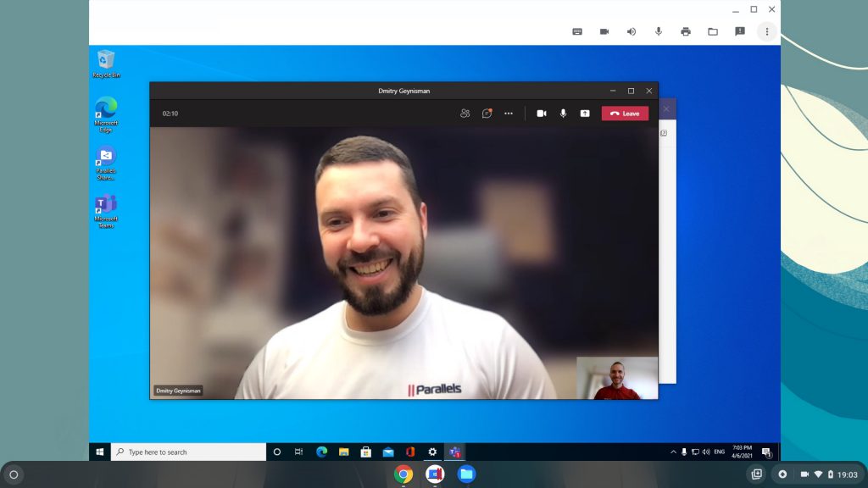The width and height of the screenshot is (868, 488).
Task: Open the Teams call chat
Action: [487, 114]
